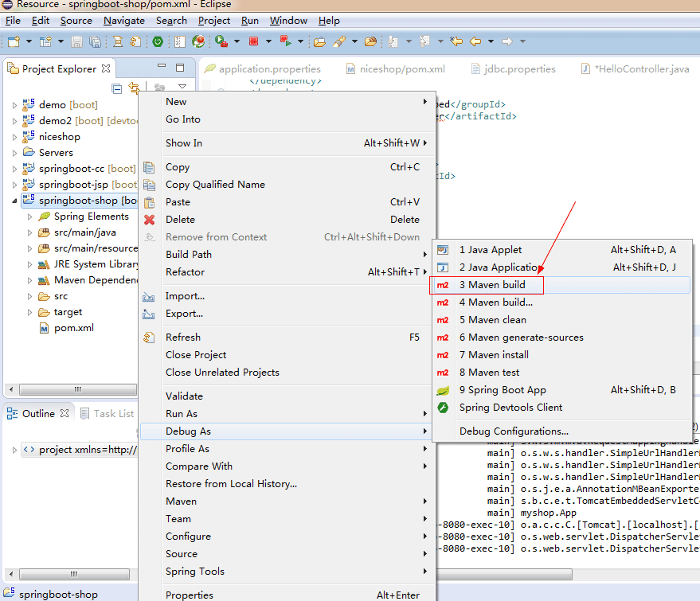Click the Save icon in the main toolbar
Viewport: 700px width, 601px height.
(77, 41)
